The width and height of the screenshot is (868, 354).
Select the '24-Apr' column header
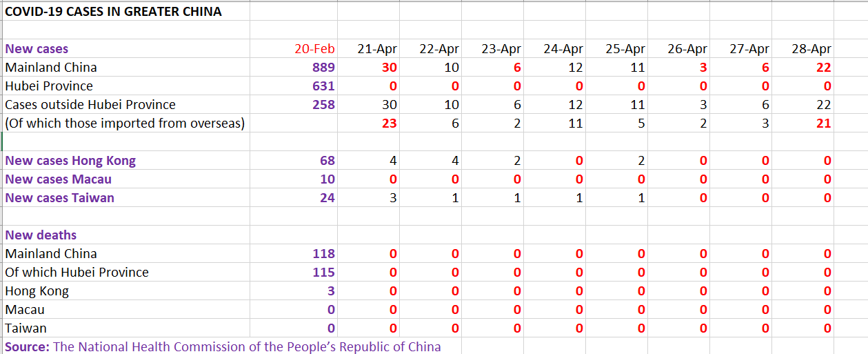click(x=563, y=49)
